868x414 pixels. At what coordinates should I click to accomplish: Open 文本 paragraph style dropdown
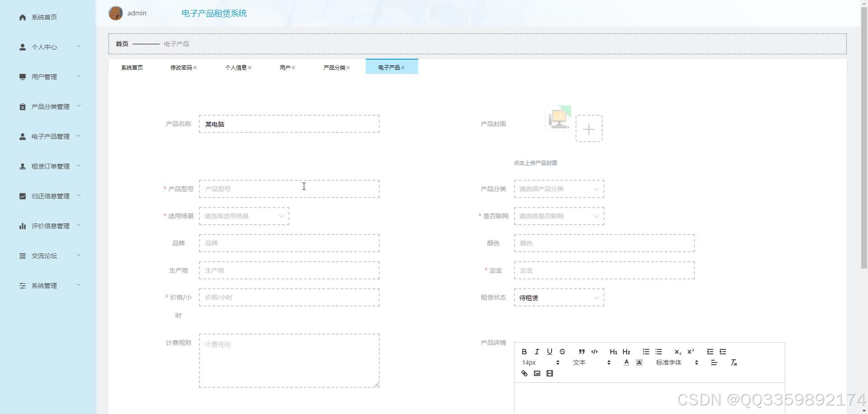coord(591,362)
